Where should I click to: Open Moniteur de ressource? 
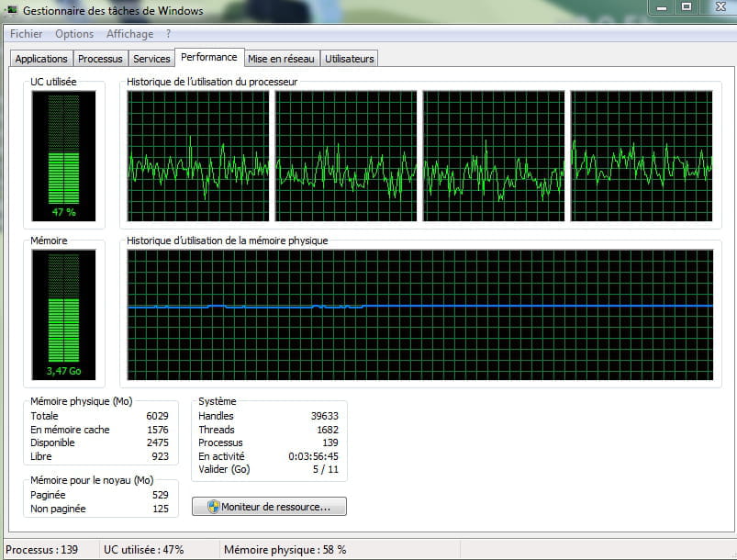(x=269, y=507)
